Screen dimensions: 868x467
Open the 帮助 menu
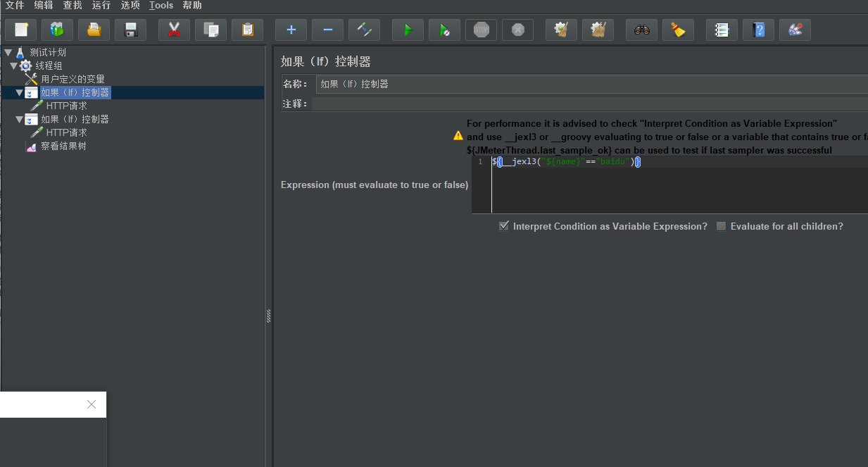(192, 6)
